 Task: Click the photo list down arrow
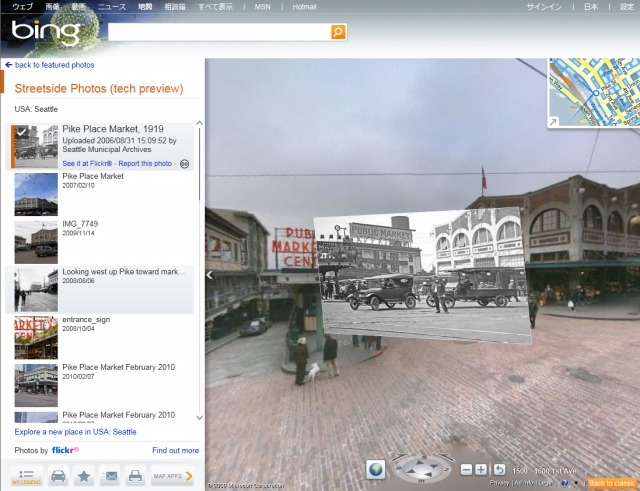199,417
